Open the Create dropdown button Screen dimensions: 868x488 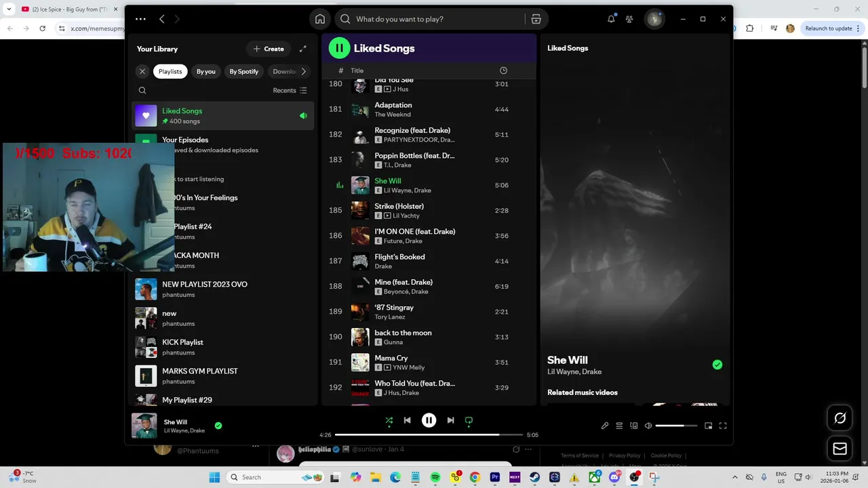coord(269,49)
